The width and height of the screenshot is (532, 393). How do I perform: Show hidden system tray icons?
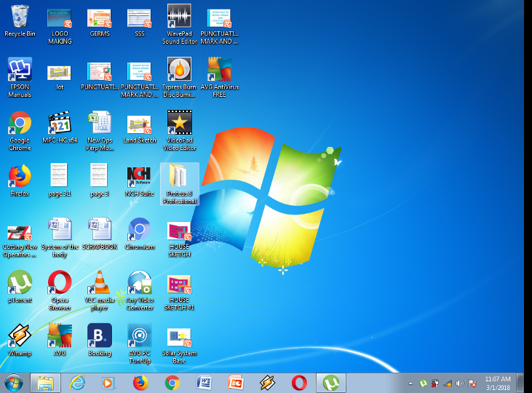pos(410,384)
